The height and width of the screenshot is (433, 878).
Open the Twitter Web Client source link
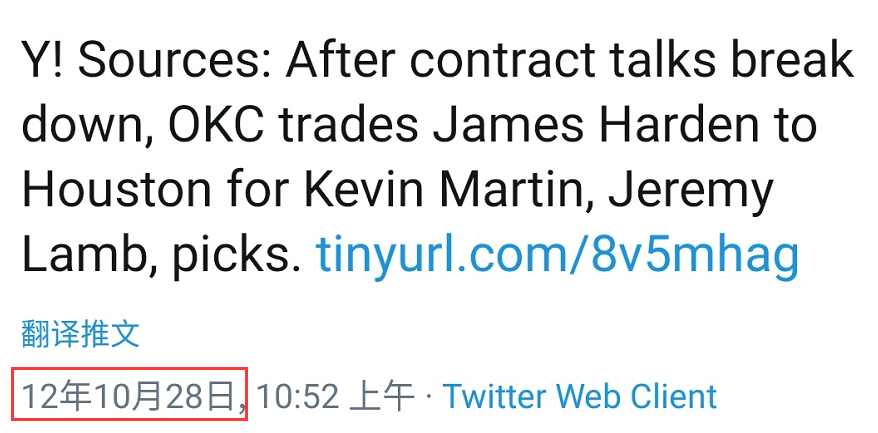pyautogui.click(x=580, y=397)
